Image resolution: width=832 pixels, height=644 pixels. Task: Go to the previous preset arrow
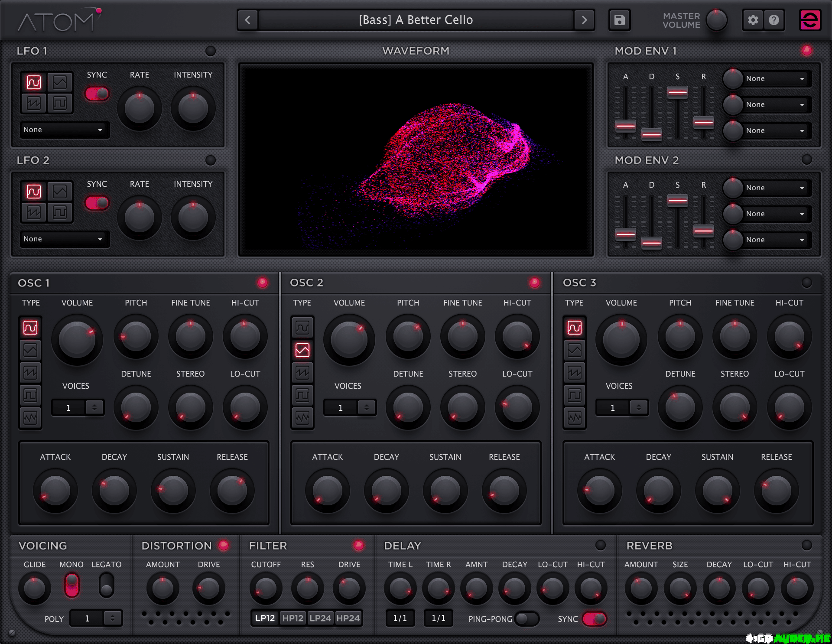[248, 20]
